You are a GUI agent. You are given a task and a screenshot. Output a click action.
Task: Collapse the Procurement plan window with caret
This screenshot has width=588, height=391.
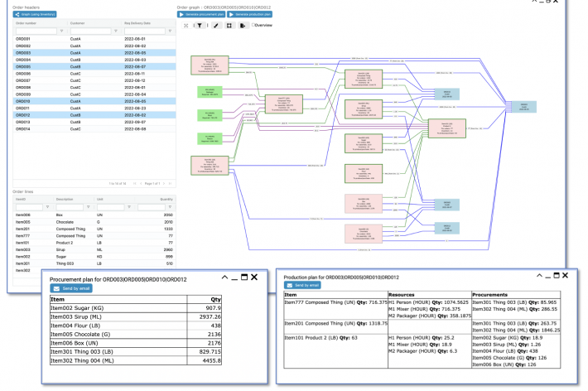point(224,280)
